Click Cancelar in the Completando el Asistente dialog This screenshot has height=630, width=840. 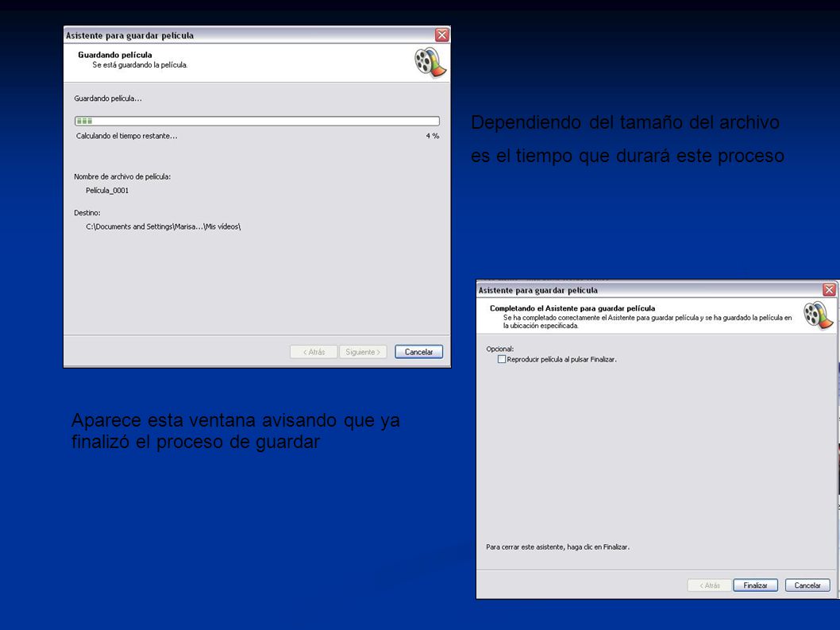coord(807,585)
